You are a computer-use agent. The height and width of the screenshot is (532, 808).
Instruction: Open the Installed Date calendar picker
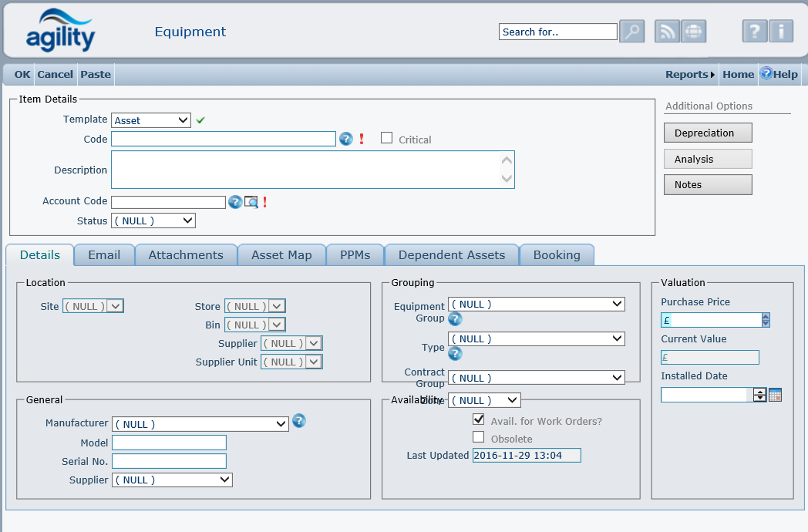coord(775,395)
